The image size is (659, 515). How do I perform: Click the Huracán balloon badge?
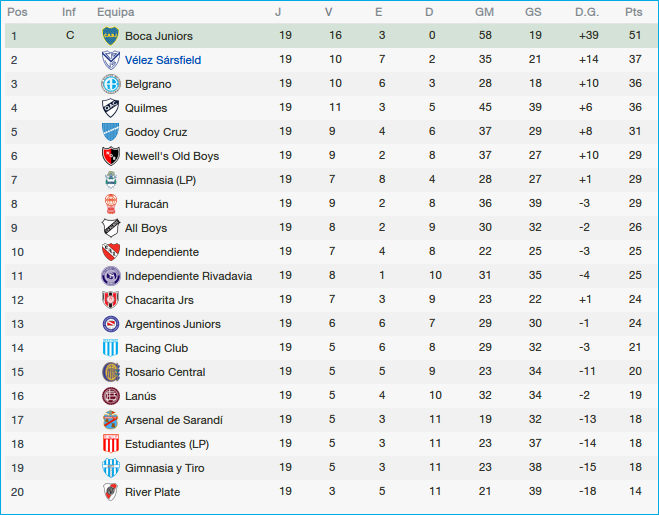pos(110,204)
